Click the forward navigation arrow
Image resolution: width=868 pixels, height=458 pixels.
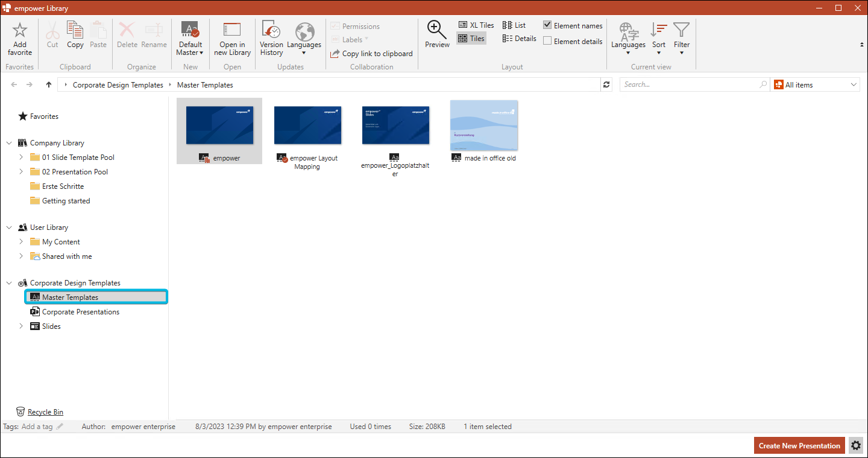[30, 85]
